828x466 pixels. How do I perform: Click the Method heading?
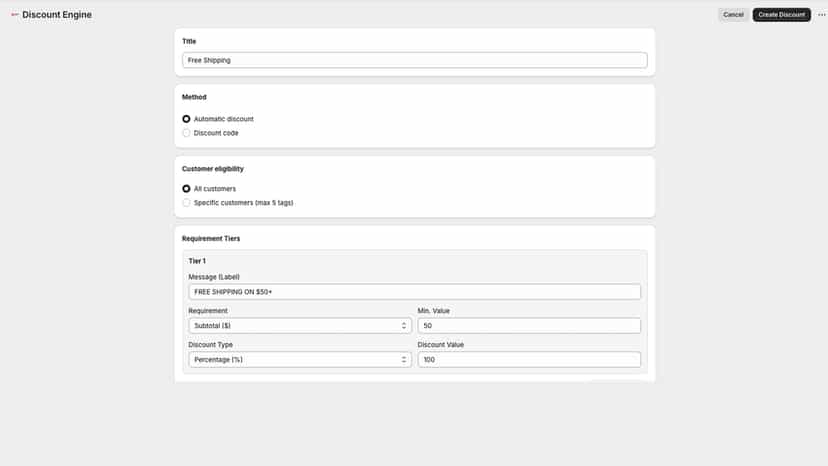click(194, 97)
